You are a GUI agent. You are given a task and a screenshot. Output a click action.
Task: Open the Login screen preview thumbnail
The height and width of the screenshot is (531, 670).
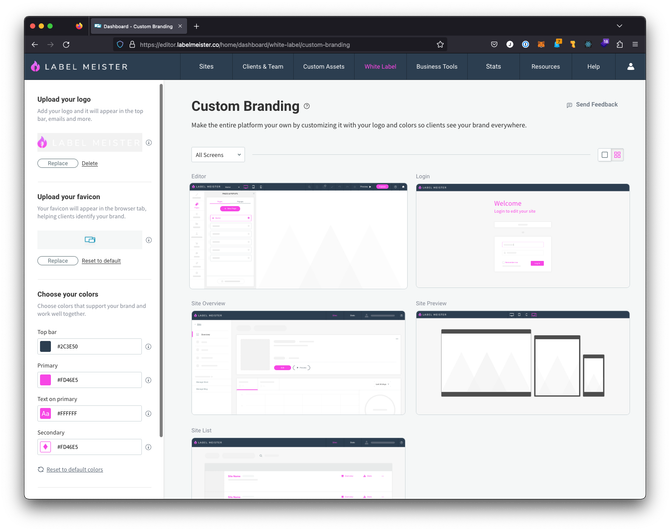523,236
